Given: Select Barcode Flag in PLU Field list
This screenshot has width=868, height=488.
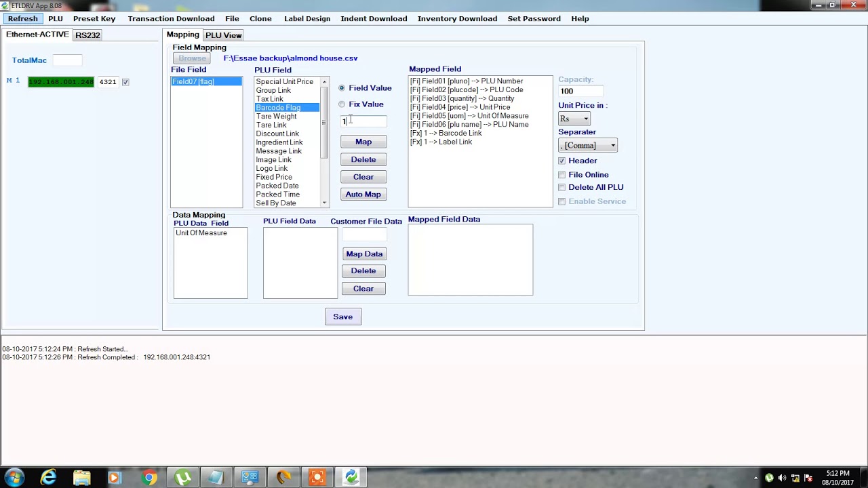Looking at the screenshot, I should (x=287, y=108).
